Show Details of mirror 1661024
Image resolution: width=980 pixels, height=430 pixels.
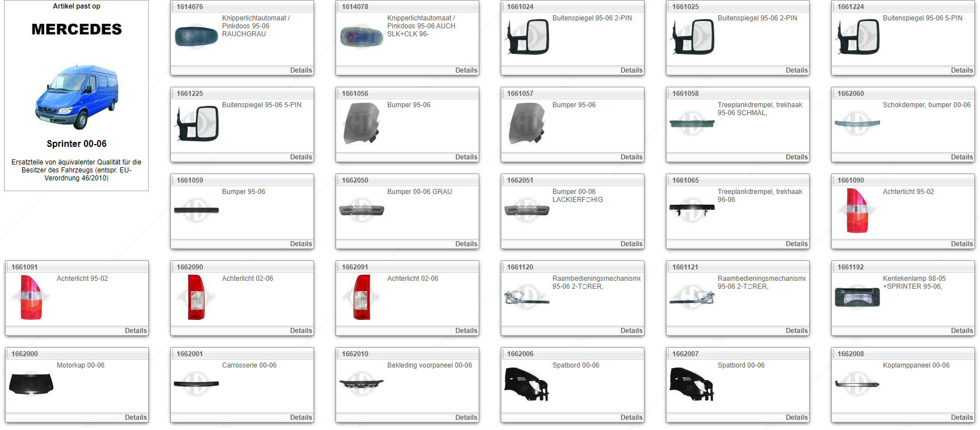(631, 70)
